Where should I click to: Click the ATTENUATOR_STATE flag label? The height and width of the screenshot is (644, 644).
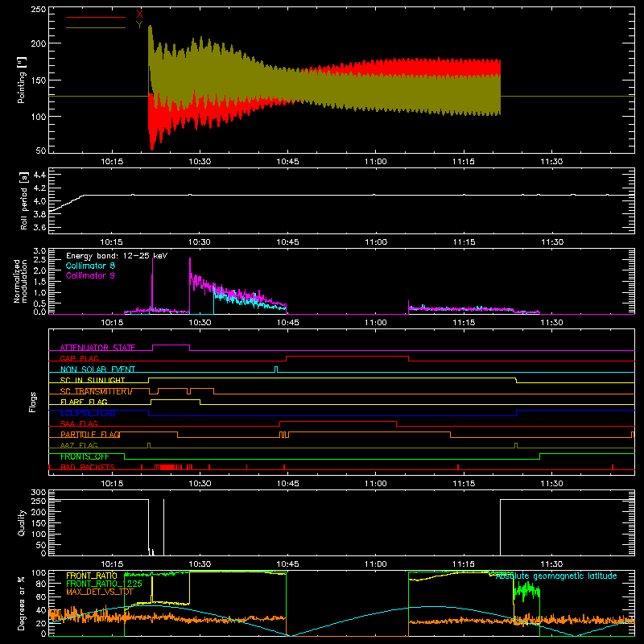point(97,348)
